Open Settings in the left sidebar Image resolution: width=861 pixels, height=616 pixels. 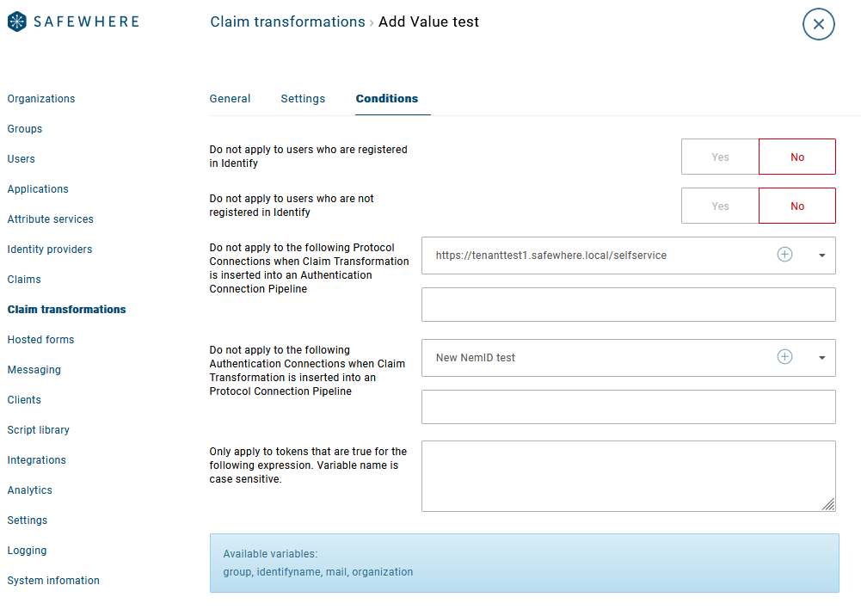point(28,521)
